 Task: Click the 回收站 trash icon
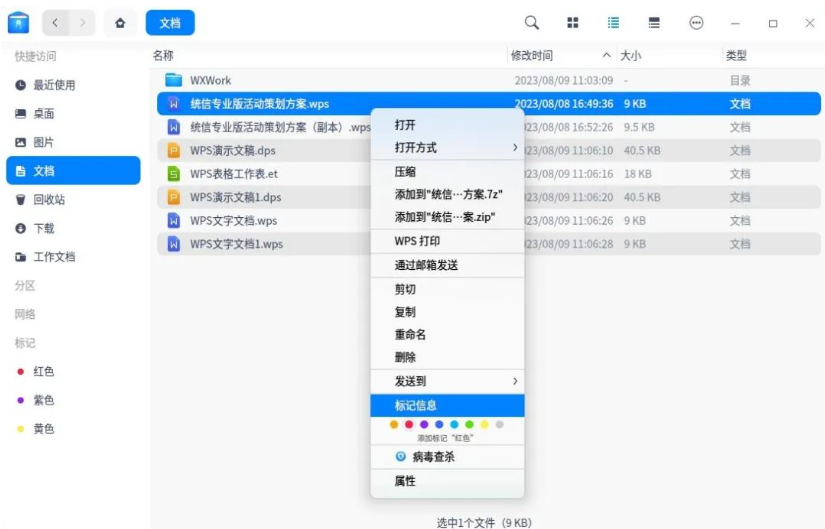[21, 199]
